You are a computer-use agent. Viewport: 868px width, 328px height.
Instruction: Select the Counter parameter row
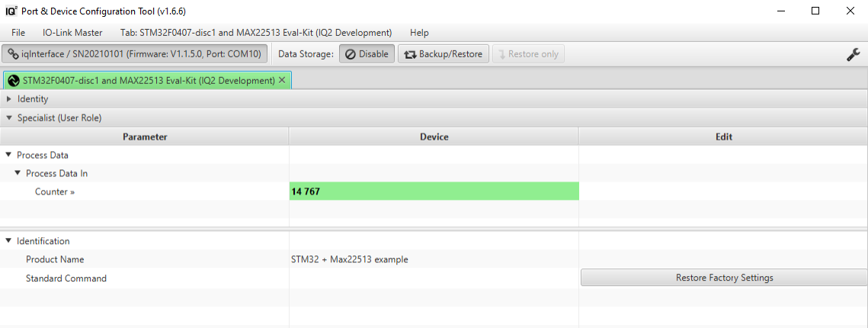point(55,191)
